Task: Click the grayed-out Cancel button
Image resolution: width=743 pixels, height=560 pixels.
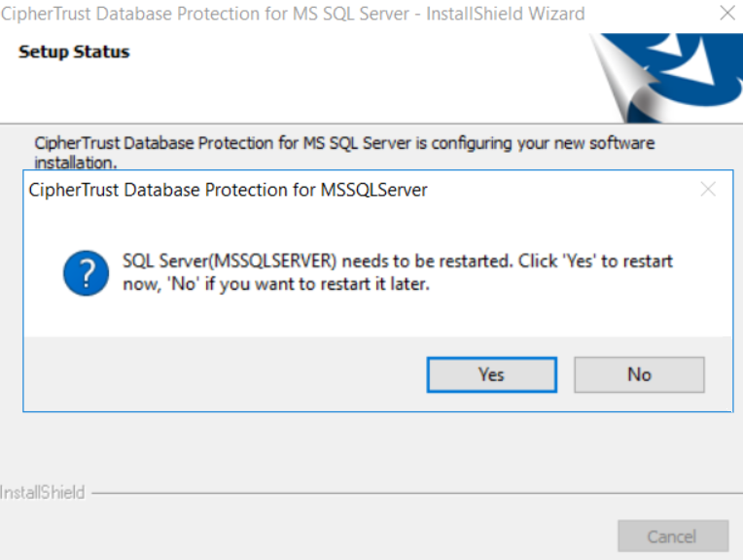Action: (673, 537)
